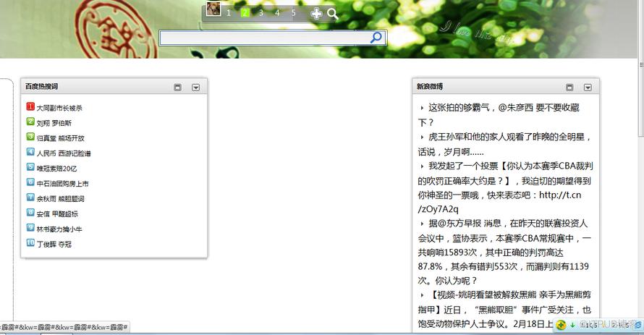644x335 pixels.
Task: Maximize the 百度热搜词 widget
Action: click(x=177, y=87)
